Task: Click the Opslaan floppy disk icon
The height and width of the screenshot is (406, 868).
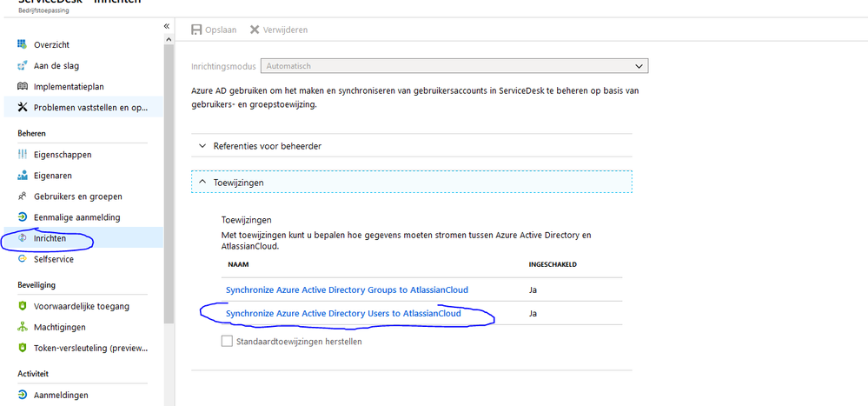Action: pos(196,30)
